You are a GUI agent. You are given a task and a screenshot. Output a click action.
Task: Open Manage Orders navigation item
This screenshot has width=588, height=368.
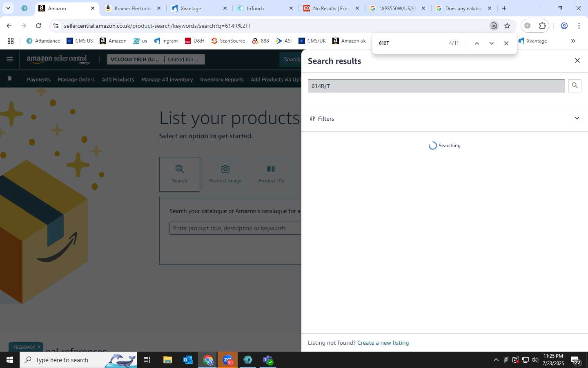76,79
